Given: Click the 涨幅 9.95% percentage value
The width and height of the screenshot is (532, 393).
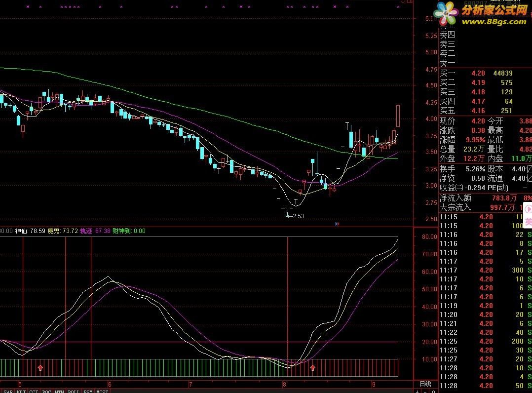Looking at the screenshot, I should point(476,140).
